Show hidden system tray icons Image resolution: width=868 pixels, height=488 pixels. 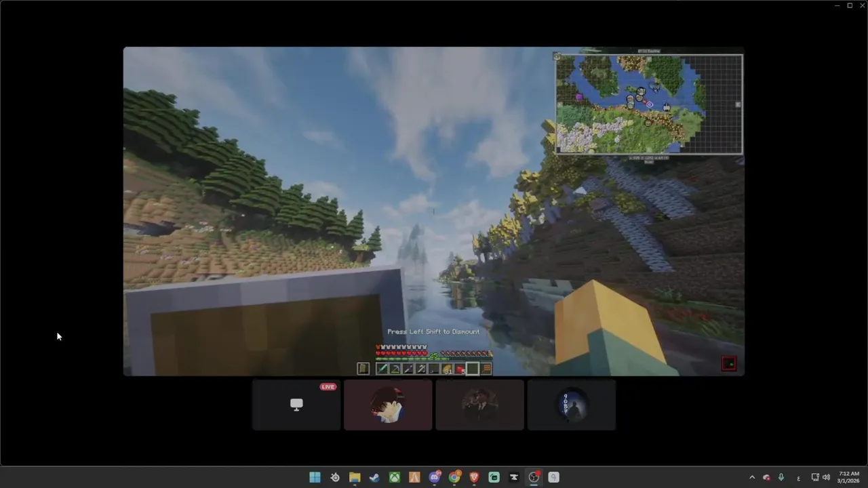[x=751, y=477]
